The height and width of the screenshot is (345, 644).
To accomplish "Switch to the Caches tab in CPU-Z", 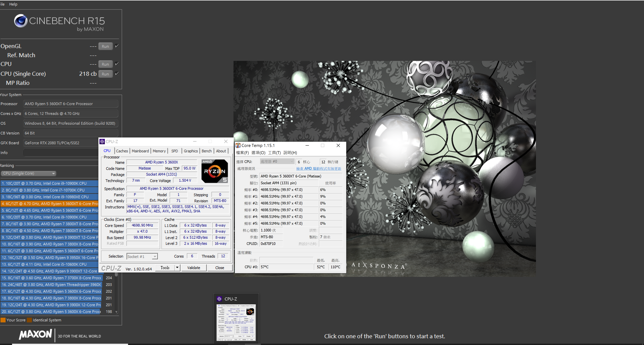I will click(x=122, y=151).
